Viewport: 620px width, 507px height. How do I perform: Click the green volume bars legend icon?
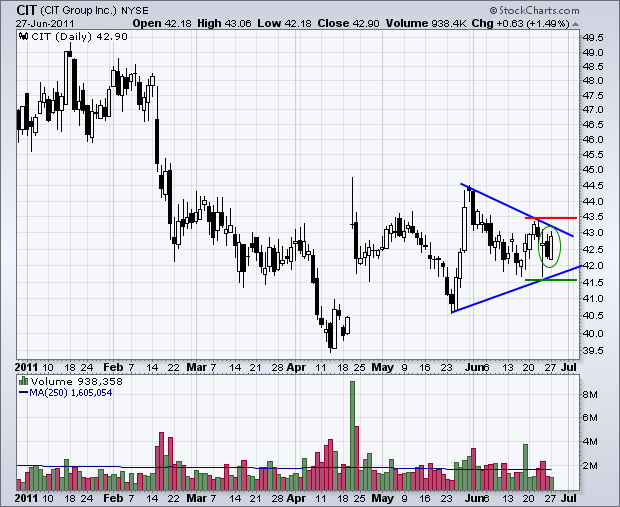(23, 381)
